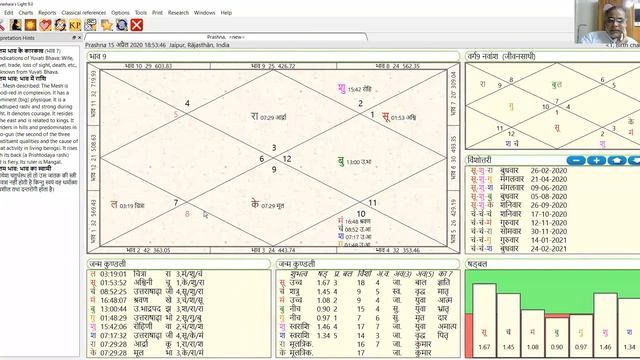Click the heart compatibility toolbar icon
This screenshot has height=360, width=640.
[45, 25]
